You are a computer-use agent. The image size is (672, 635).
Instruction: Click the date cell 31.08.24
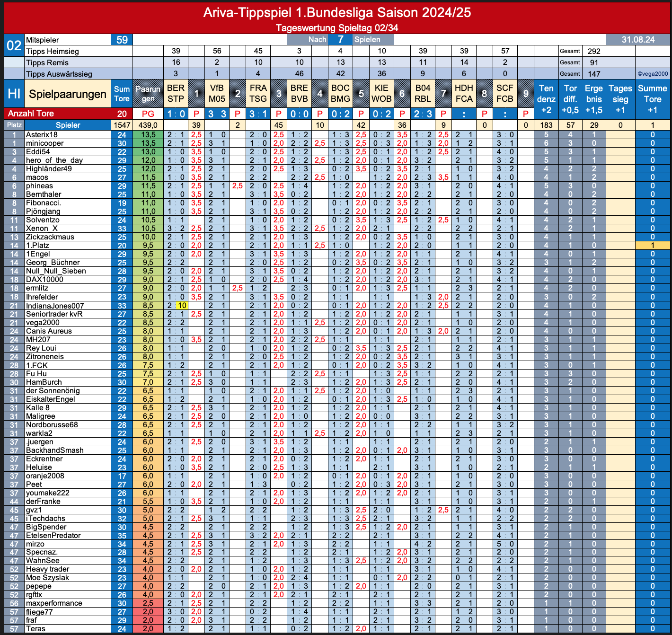click(638, 40)
